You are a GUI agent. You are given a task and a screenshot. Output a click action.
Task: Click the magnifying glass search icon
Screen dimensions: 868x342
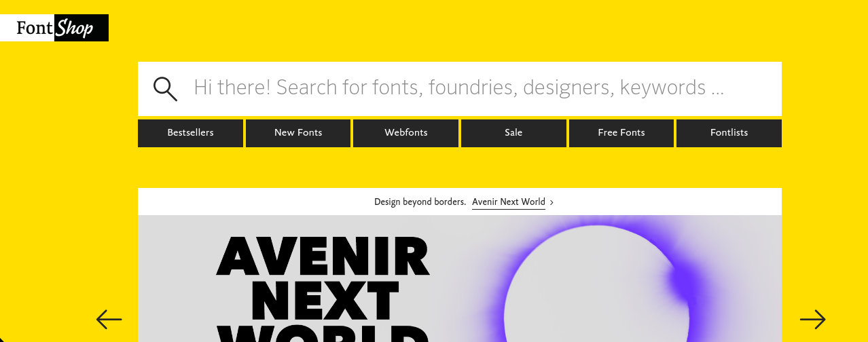(x=165, y=89)
